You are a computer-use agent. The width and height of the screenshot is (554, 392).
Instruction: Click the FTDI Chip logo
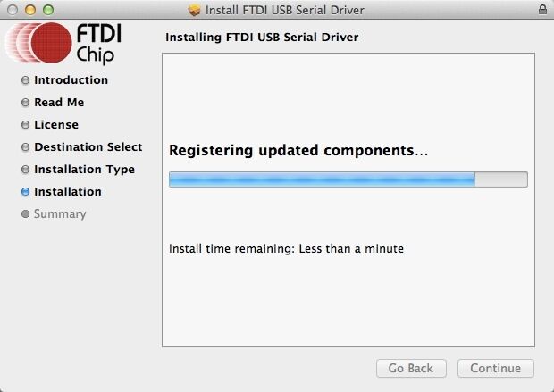67,45
